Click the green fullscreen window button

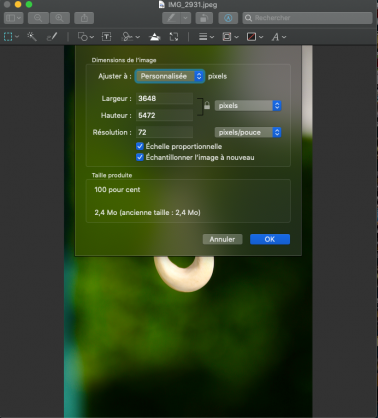[29, 4]
